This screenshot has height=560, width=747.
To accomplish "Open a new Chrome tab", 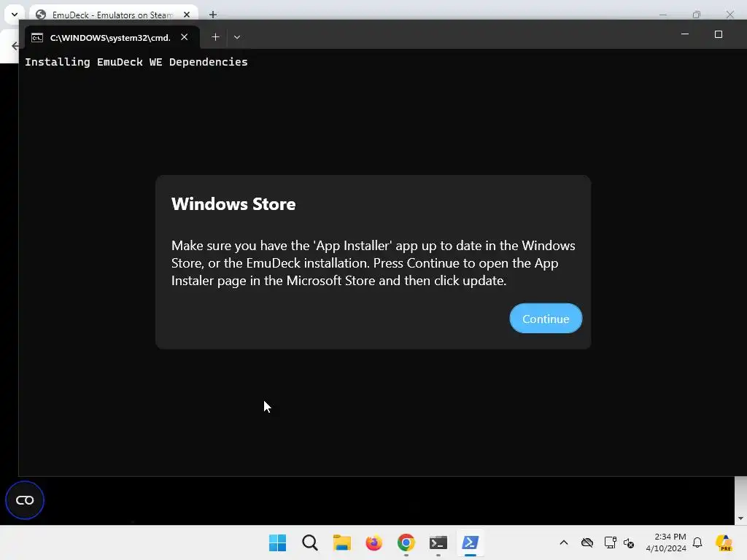I will coord(213,15).
